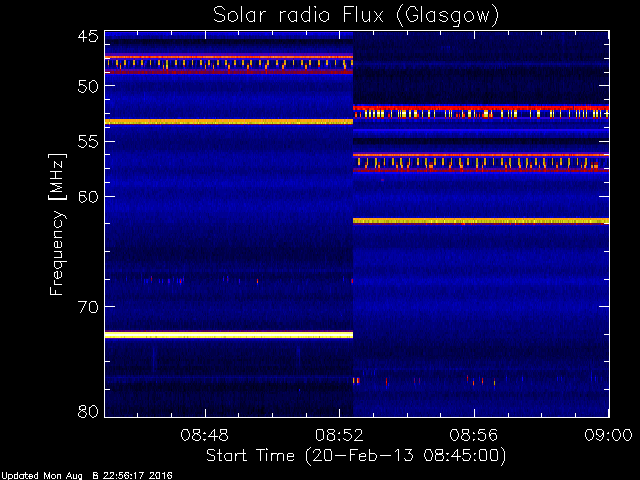Click the 70 frequency tick label
The width and height of the screenshot is (640, 480).
point(88,307)
